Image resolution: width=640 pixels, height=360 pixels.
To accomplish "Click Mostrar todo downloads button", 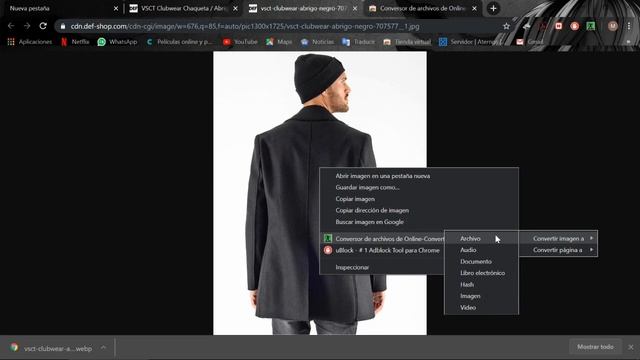I will (595, 347).
